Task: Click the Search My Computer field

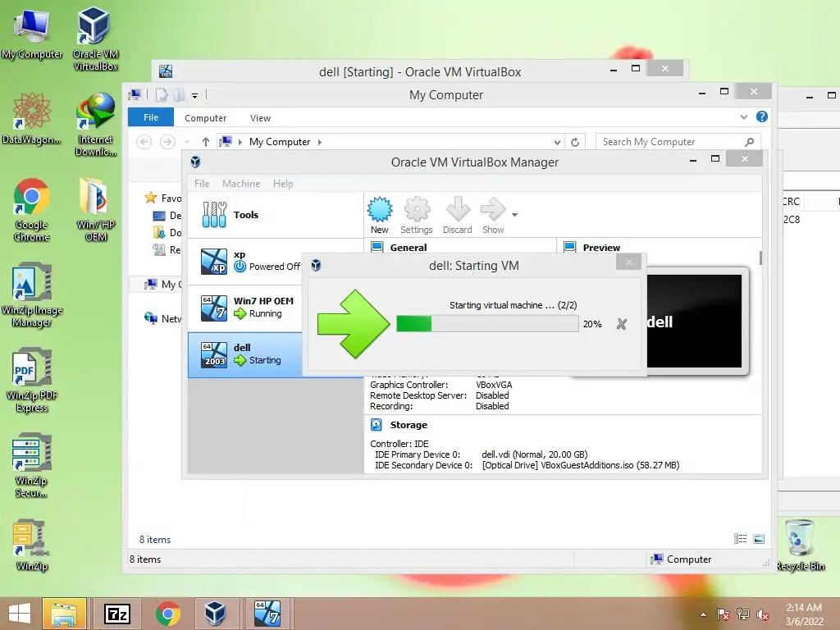Action: click(678, 142)
